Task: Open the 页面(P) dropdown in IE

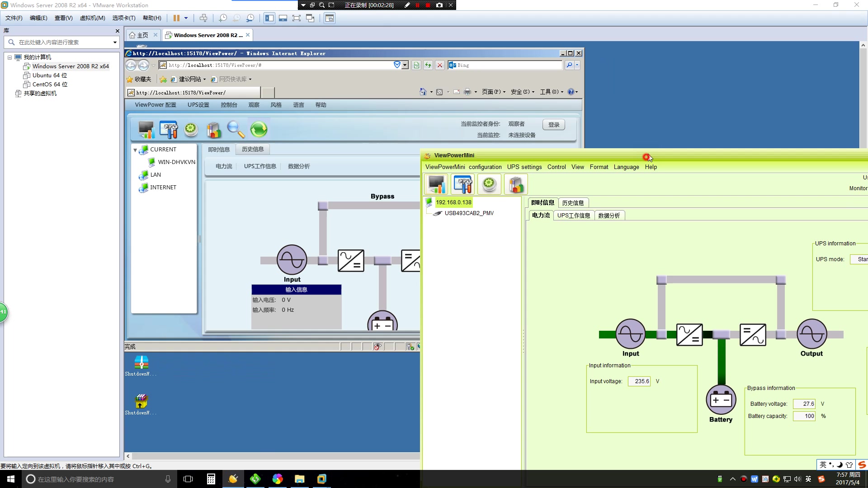Action: 493,92
